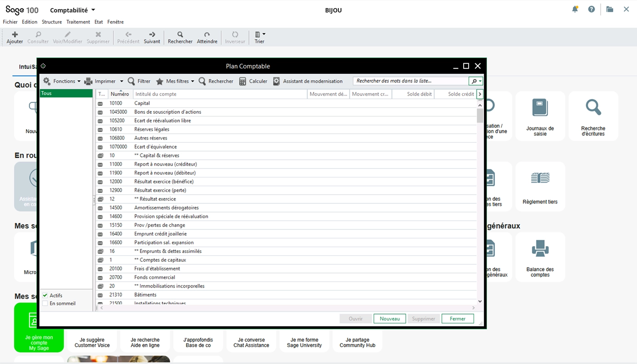Screen dimensions: 637x364
Task: Select Tous in left filter list
Action: [x=66, y=93]
